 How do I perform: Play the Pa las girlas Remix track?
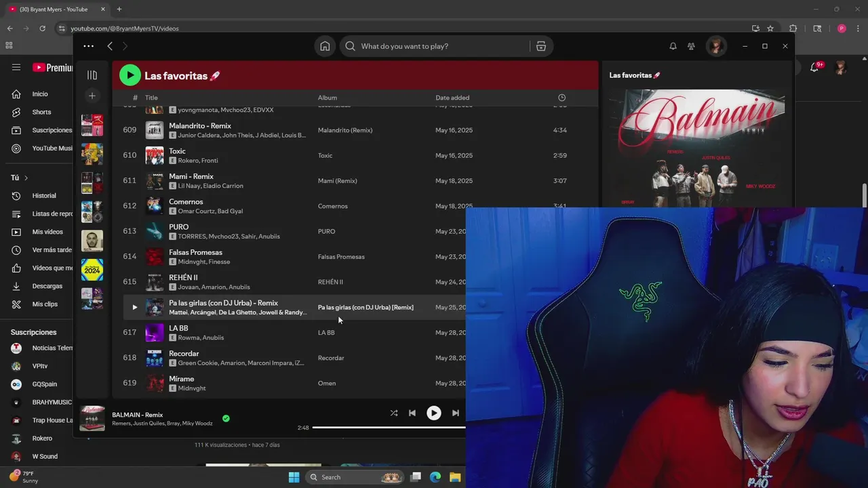[x=134, y=307]
